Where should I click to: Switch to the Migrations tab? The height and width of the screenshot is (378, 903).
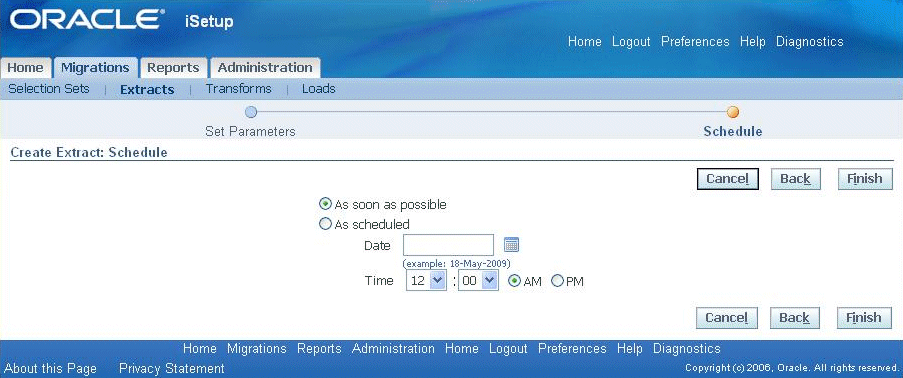(x=95, y=68)
